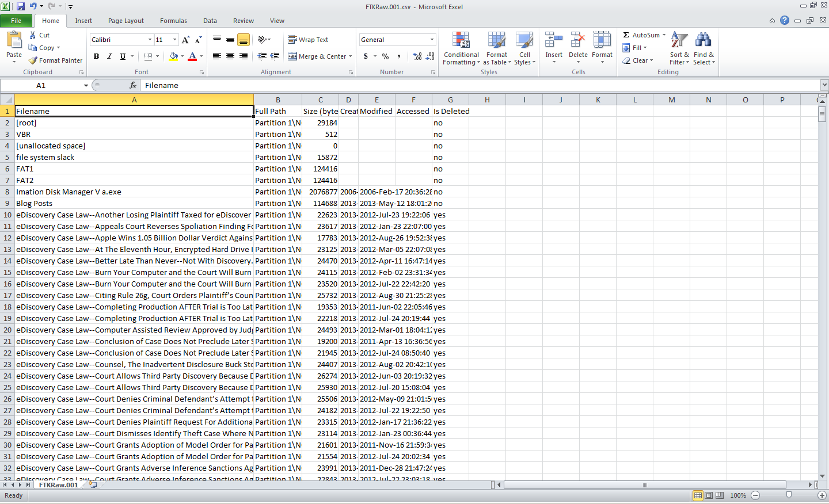Apply the yellow Fill Color swatch

point(173,56)
